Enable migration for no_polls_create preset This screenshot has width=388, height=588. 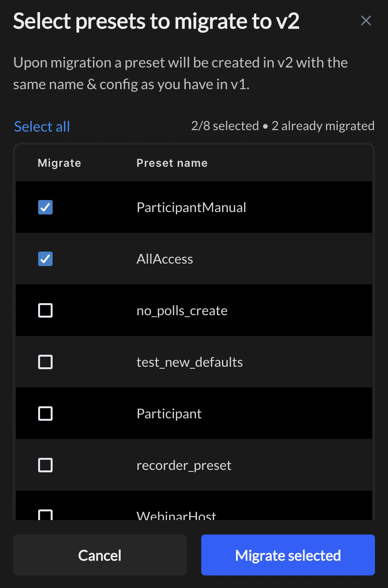click(45, 310)
